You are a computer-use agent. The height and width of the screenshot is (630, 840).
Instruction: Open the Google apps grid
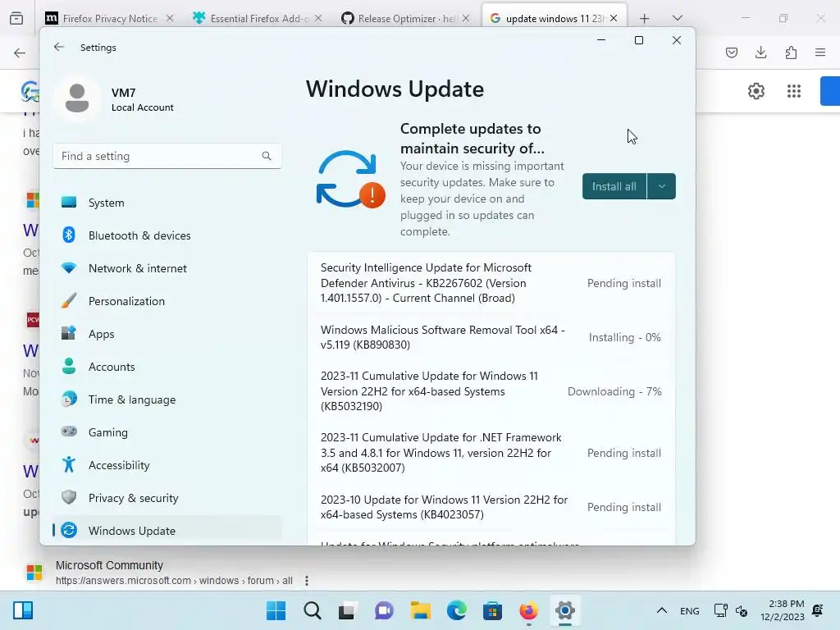tap(794, 91)
